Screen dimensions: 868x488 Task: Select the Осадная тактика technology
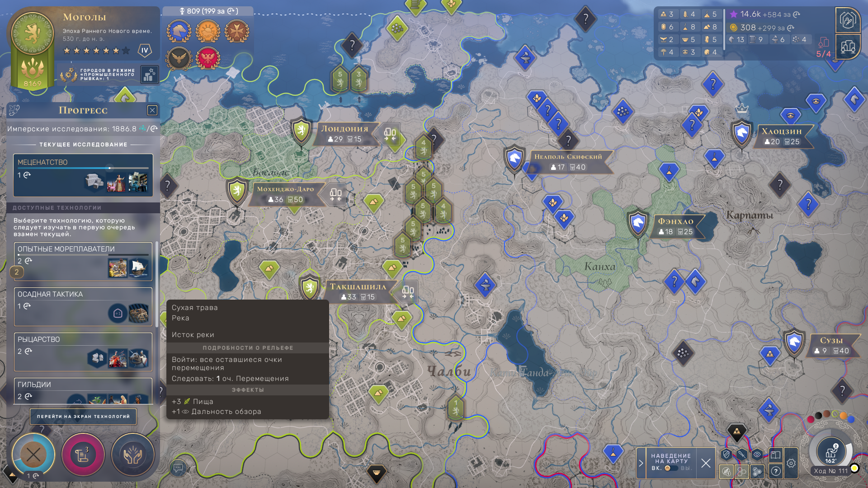[x=83, y=307]
